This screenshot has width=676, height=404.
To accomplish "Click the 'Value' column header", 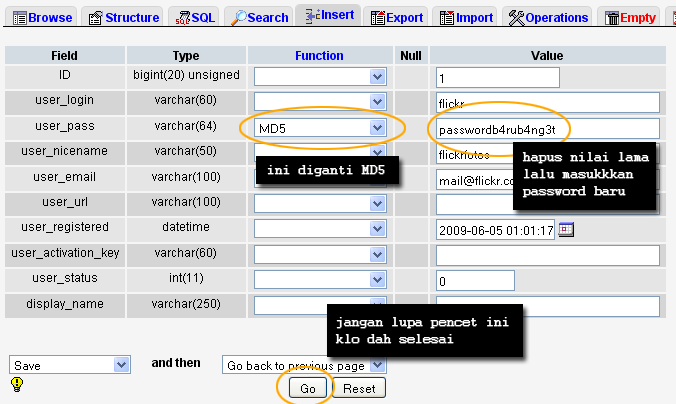I will 547,56.
